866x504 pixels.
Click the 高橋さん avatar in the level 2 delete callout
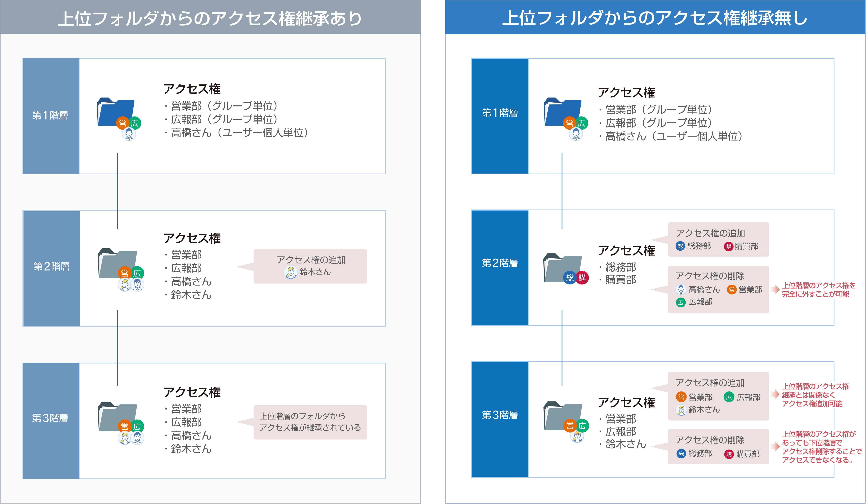click(x=681, y=290)
